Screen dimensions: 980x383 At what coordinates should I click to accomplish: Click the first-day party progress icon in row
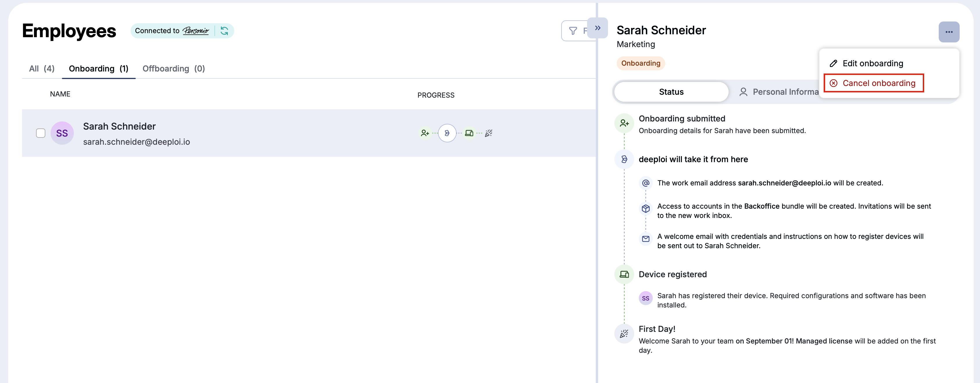coord(489,133)
